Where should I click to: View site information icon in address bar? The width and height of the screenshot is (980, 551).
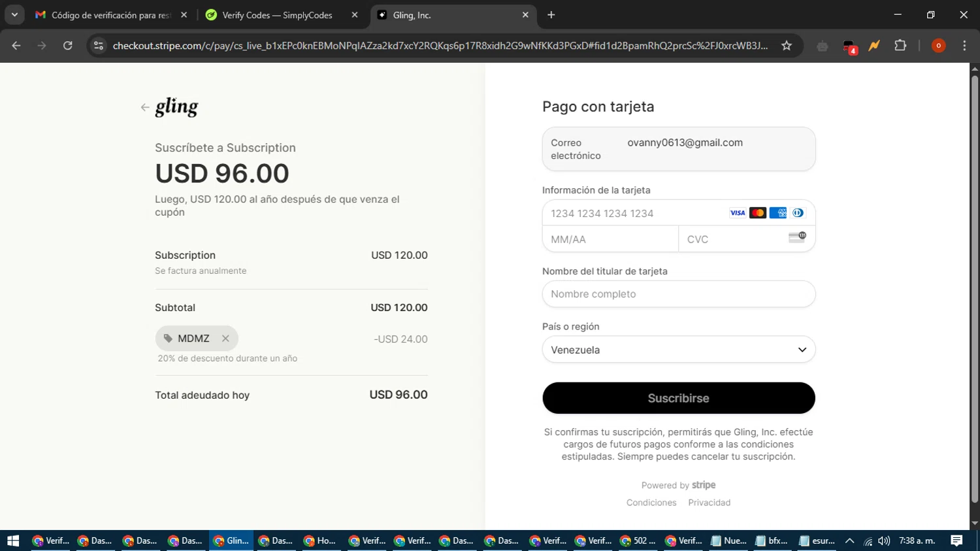click(99, 46)
